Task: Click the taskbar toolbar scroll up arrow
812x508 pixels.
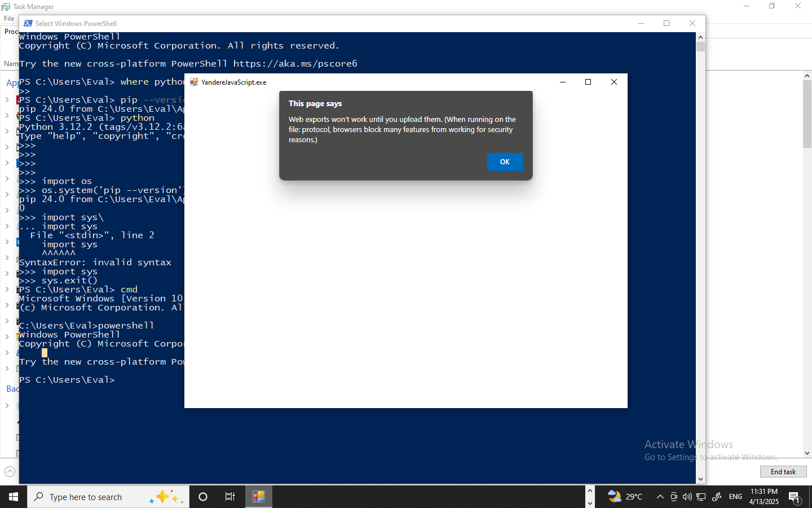Action: point(590,491)
